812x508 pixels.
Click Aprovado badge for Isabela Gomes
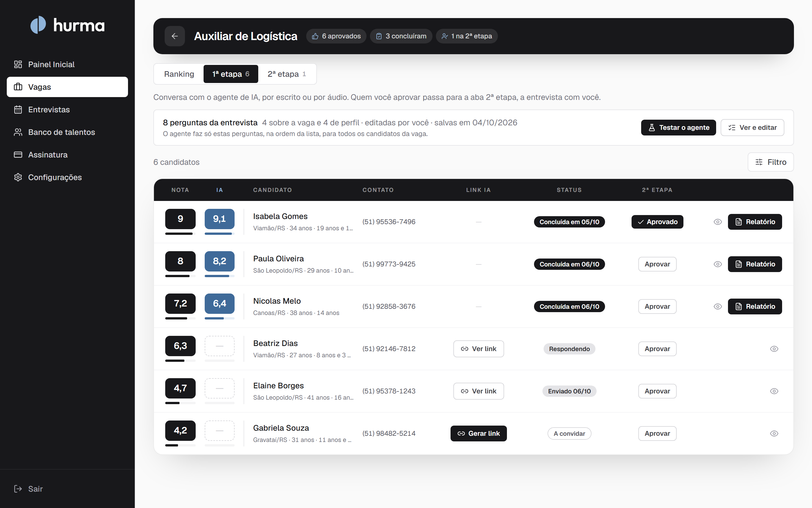pos(657,222)
